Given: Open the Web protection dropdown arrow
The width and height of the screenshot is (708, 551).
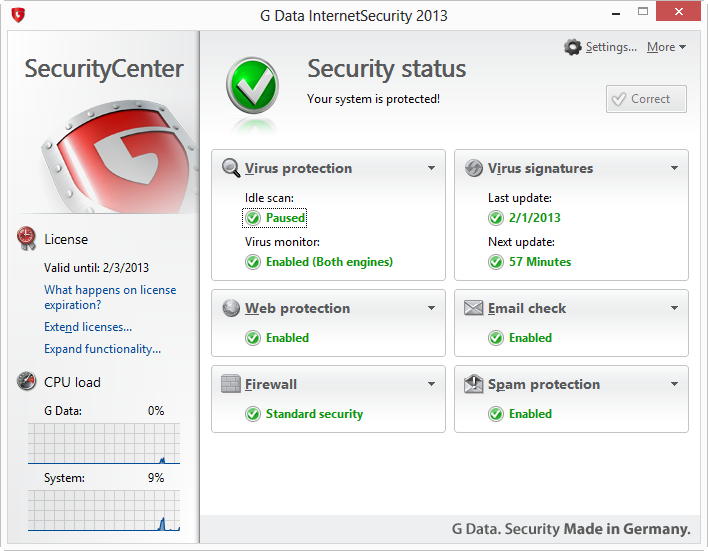Looking at the screenshot, I should pyautogui.click(x=432, y=308).
